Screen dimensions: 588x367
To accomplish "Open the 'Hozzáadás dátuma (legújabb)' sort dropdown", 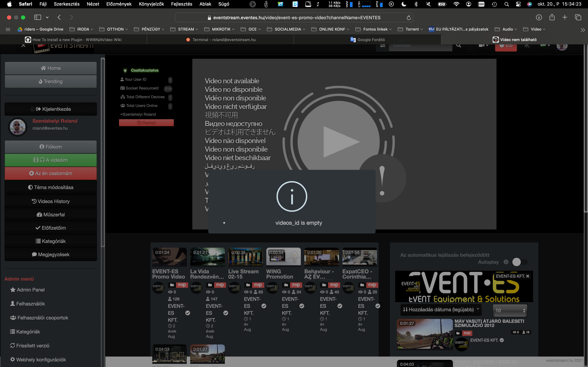I will [x=441, y=310].
